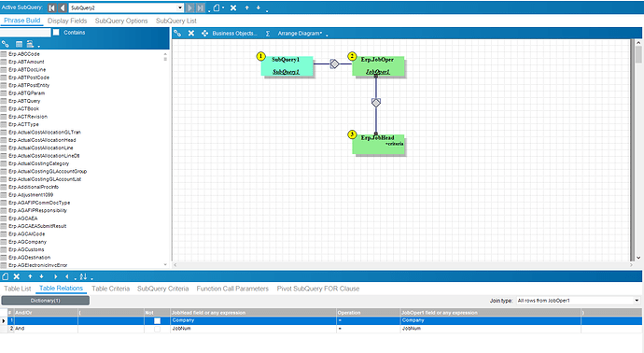Click the Business Objects... button

click(234, 34)
